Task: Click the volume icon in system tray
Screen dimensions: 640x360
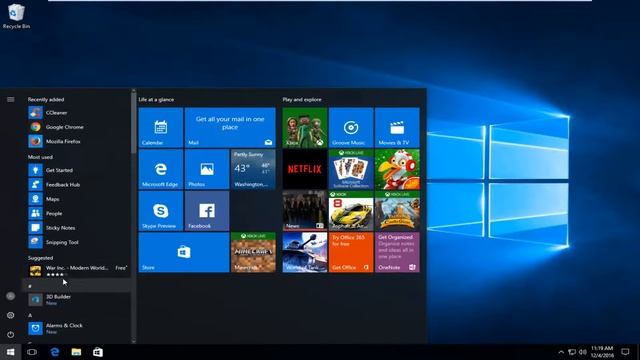Action: (x=582, y=352)
